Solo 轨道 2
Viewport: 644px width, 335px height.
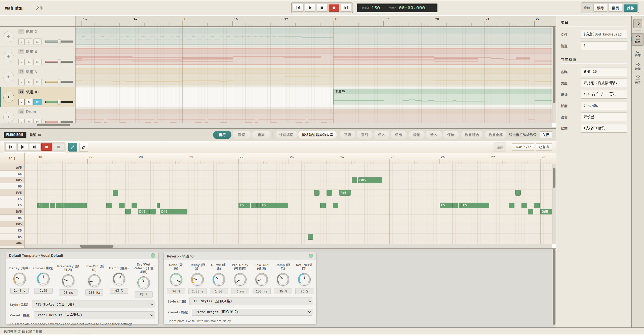tap(29, 42)
